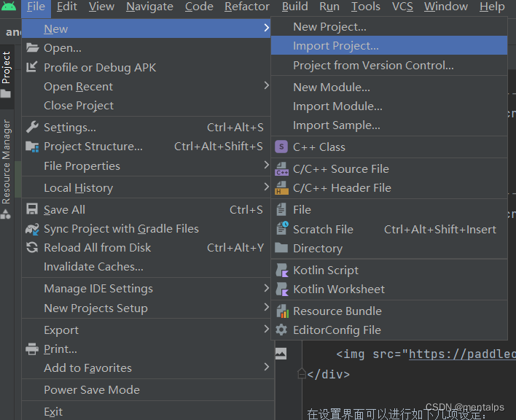Expand the Open Recent submenu arrow
516x420 pixels.
[x=267, y=85]
